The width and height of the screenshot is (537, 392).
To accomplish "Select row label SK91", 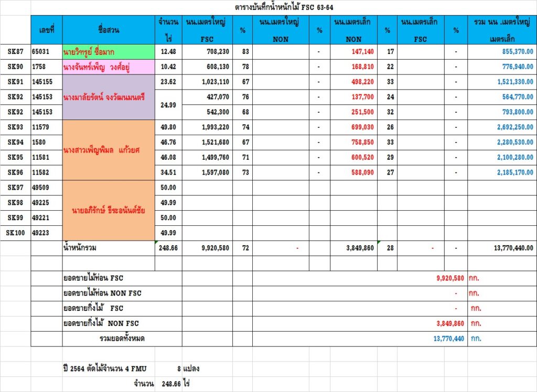I will [x=15, y=82].
